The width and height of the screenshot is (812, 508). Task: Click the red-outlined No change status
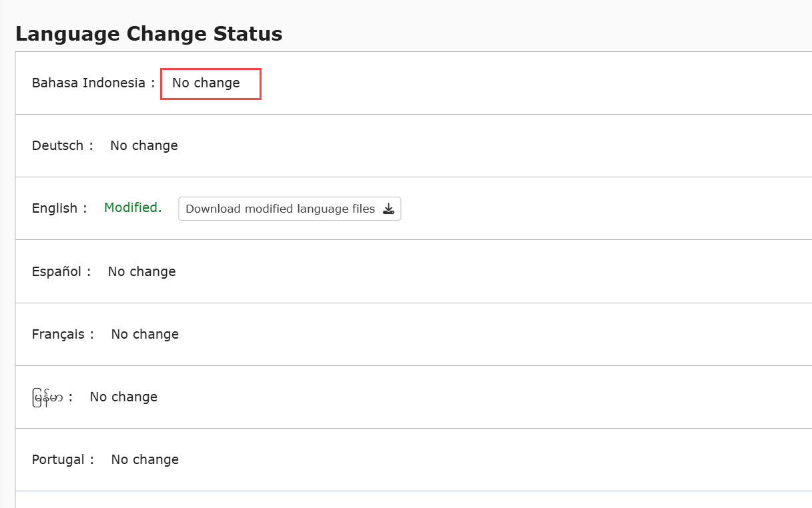tap(206, 83)
